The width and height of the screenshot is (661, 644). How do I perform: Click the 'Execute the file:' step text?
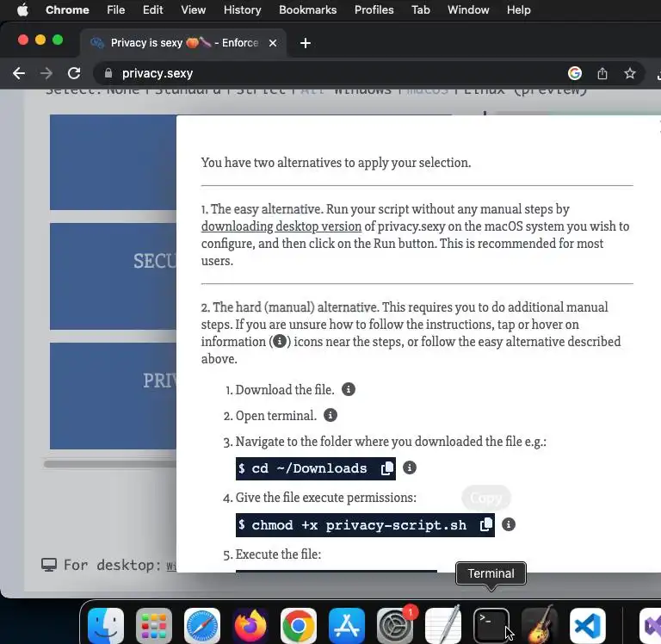coord(278,554)
